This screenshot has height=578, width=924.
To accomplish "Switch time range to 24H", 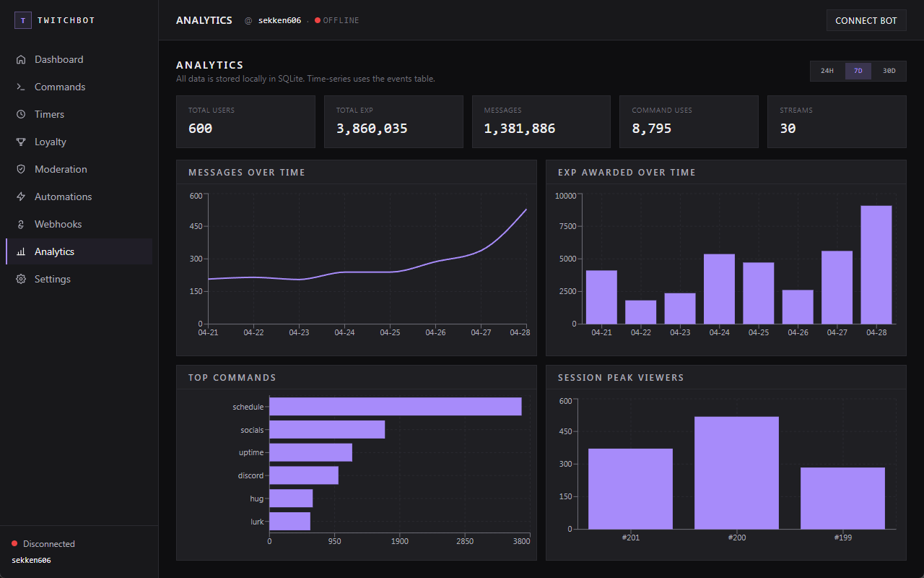I will tap(827, 71).
